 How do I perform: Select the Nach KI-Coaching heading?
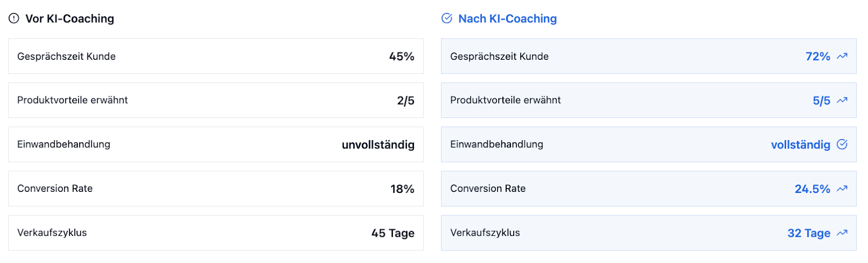[x=507, y=18]
